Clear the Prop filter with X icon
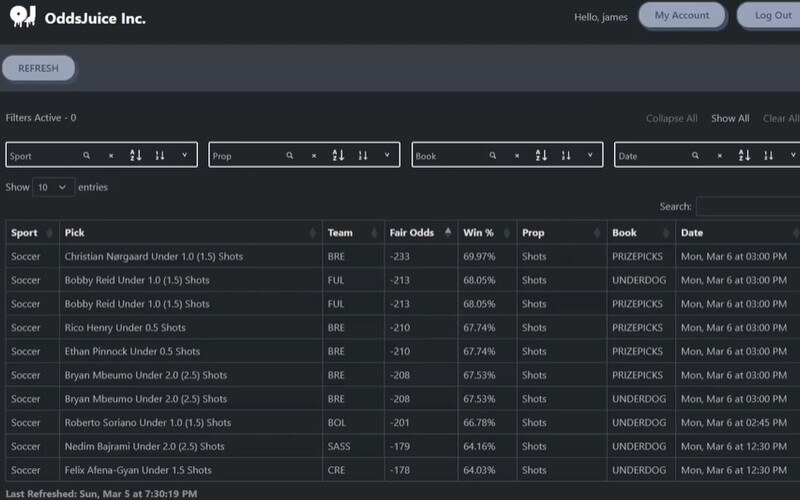This screenshot has width=800, height=500. pyautogui.click(x=314, y=156)
